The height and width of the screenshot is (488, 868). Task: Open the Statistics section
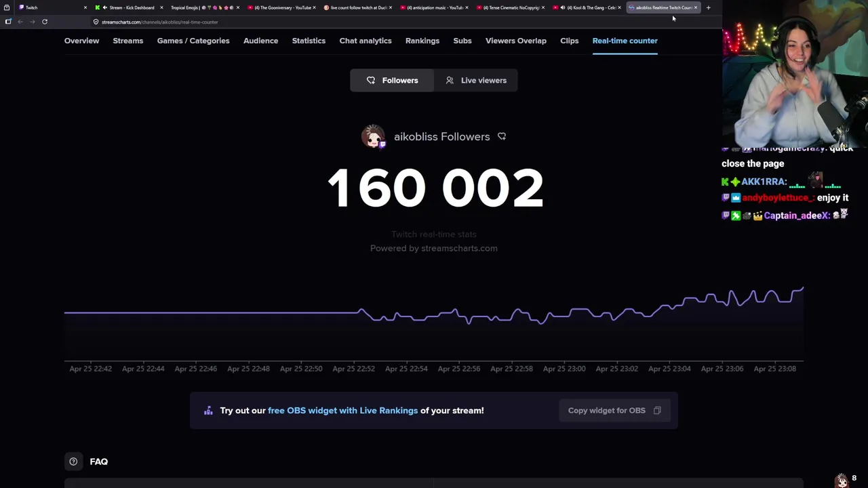point(309,41)
